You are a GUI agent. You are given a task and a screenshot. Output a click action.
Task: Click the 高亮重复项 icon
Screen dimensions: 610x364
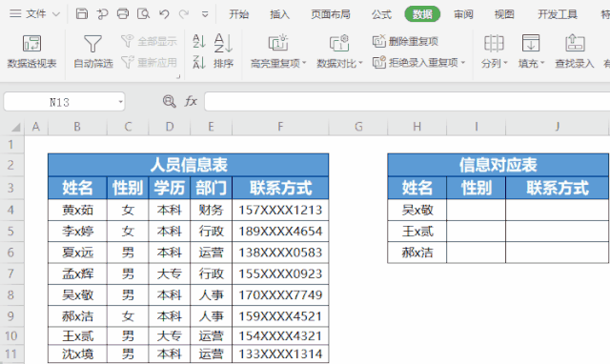pyautogui.click(x=277, y=43)
